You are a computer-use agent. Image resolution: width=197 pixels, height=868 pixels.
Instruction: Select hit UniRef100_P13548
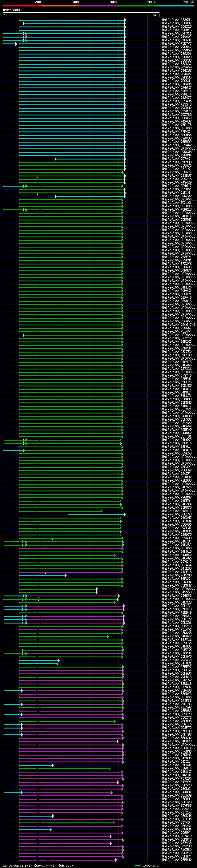coord(177,104)
